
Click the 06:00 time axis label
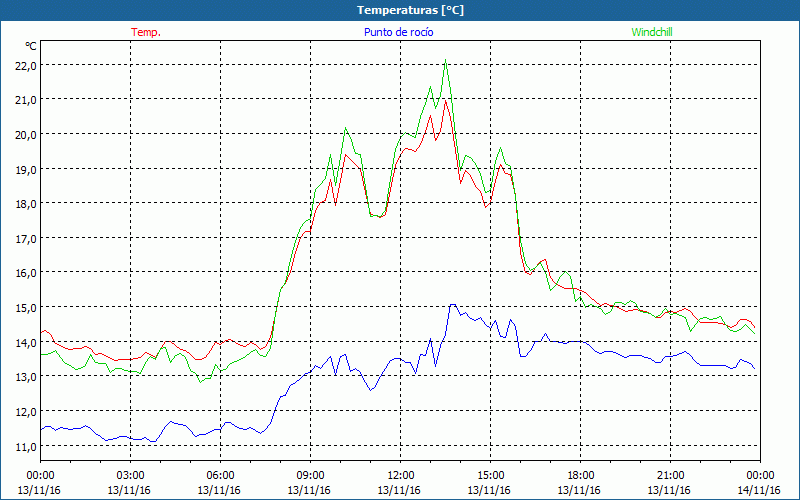click(220, 476)
